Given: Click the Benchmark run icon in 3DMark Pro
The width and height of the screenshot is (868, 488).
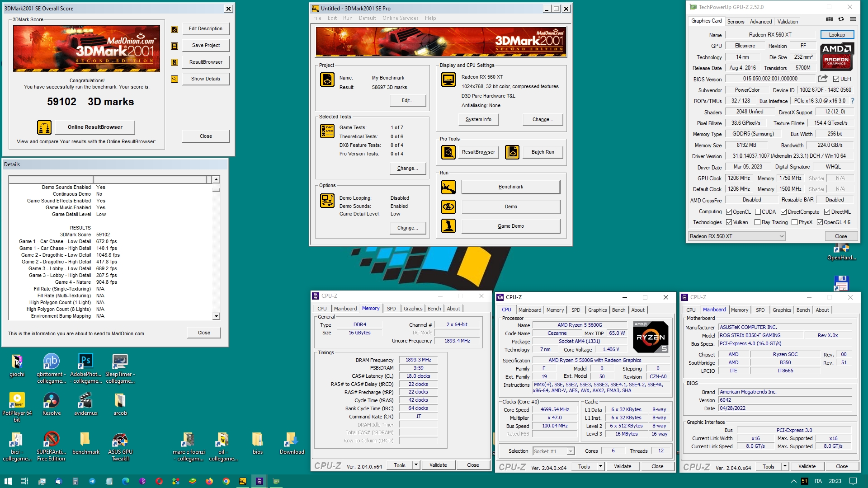Looking at the screenshot, I should 448,187.
